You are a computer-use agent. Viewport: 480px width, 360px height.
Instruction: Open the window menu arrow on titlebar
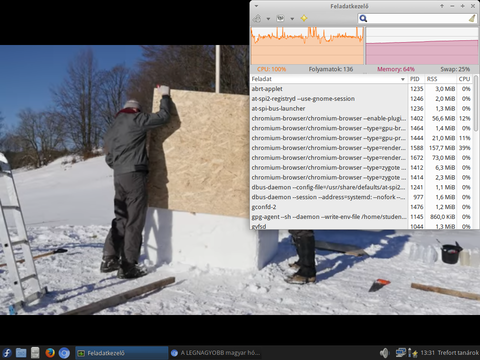(256, 6)
